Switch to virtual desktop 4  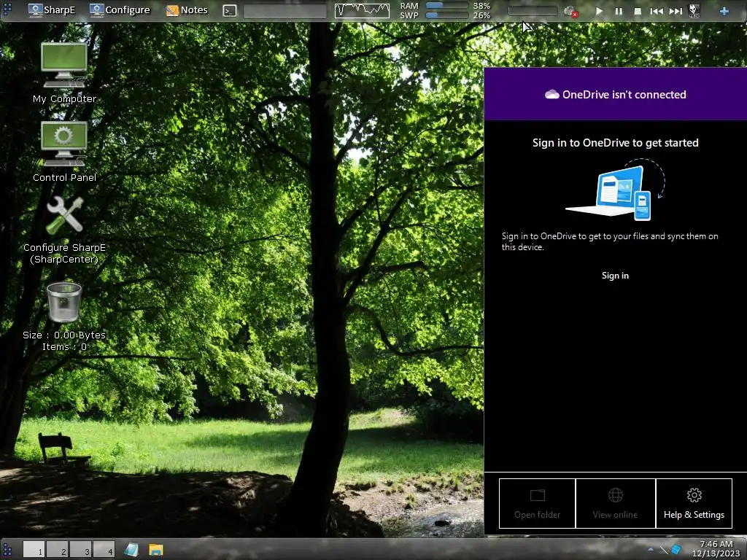(x=104, y=549)
